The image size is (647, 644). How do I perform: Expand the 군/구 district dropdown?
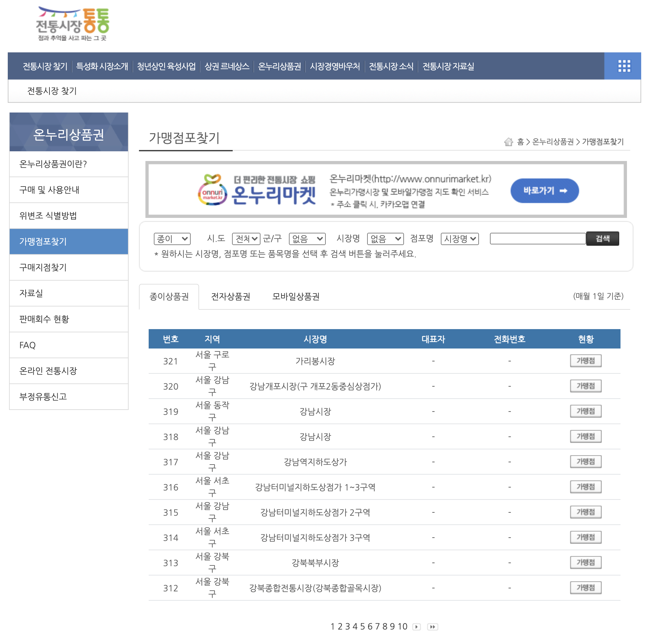(307, 239)
